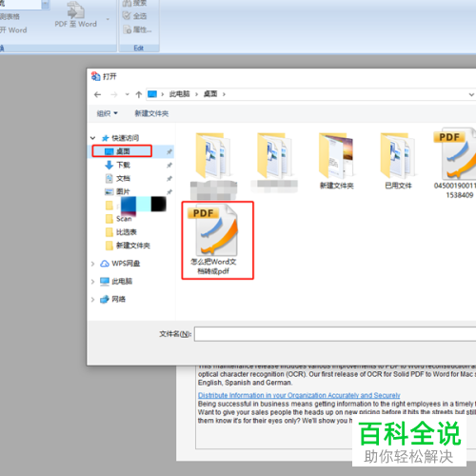Open 新建文件夹 in the sidebar
The width and height of the screenshot is (476, 476).
[128, 246]
